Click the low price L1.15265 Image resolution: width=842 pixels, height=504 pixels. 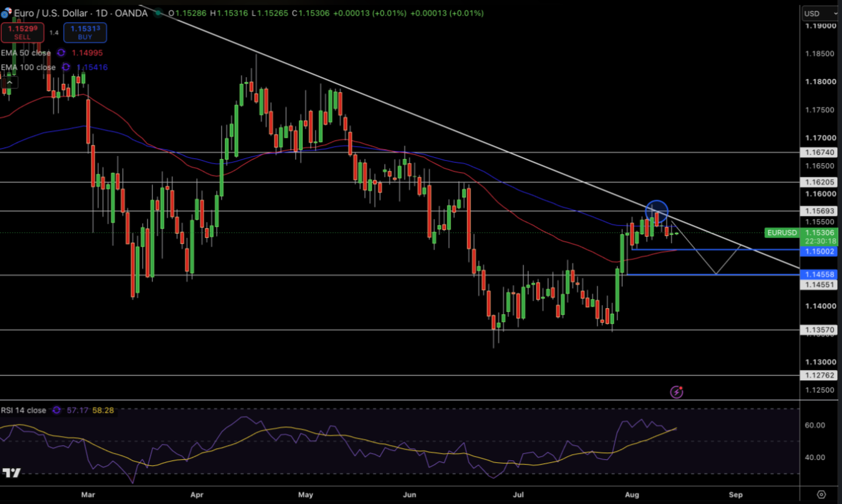point(270,13)
